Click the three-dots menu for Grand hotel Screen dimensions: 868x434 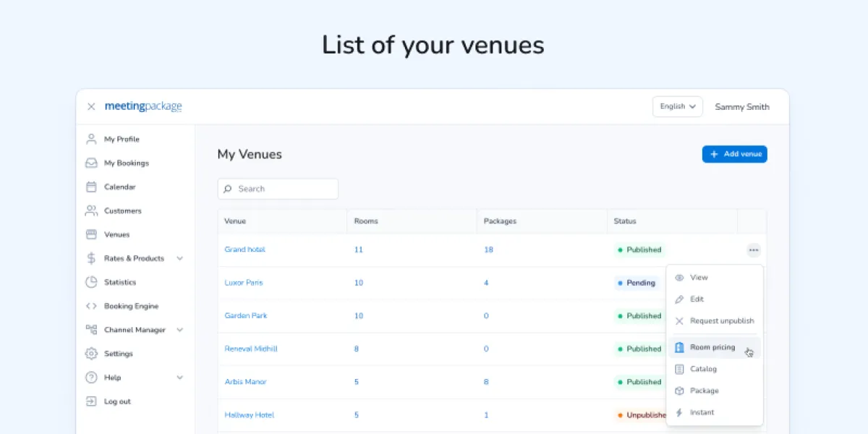(754, 250)
